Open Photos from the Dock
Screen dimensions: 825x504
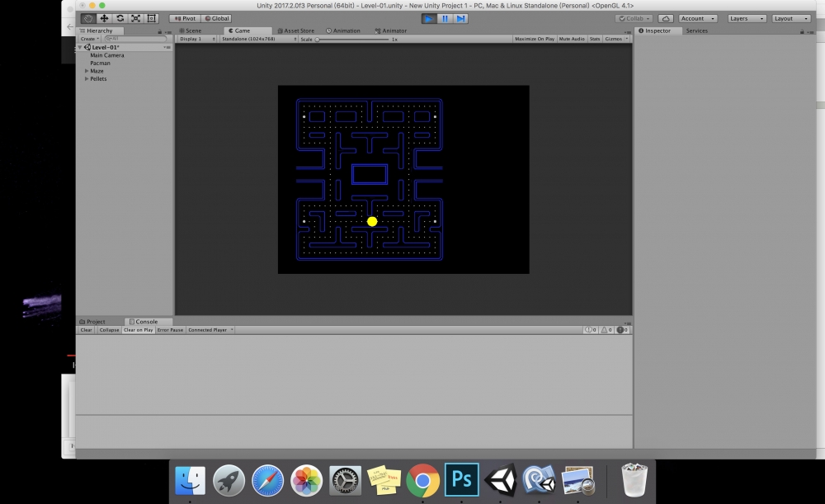click(x=306, y=480)
